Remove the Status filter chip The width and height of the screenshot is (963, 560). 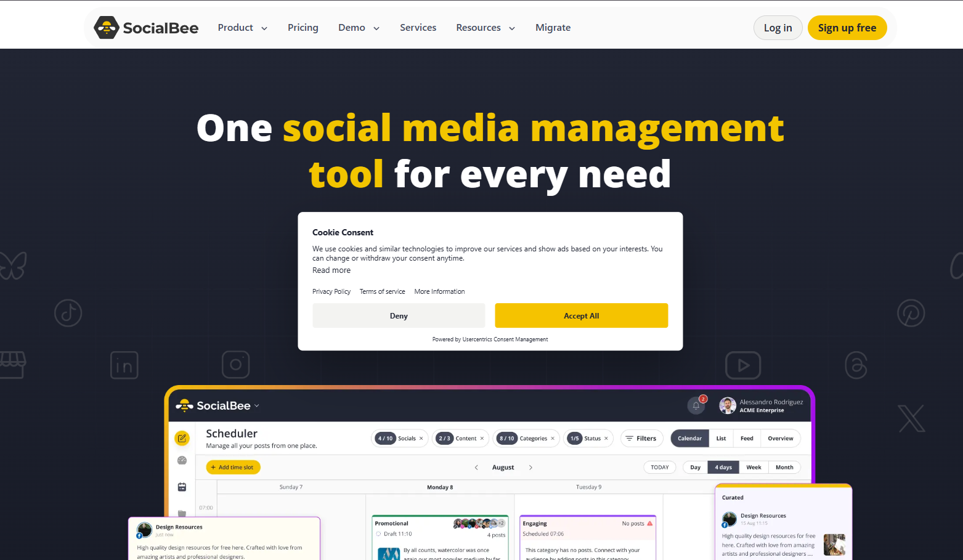(606, 439)
